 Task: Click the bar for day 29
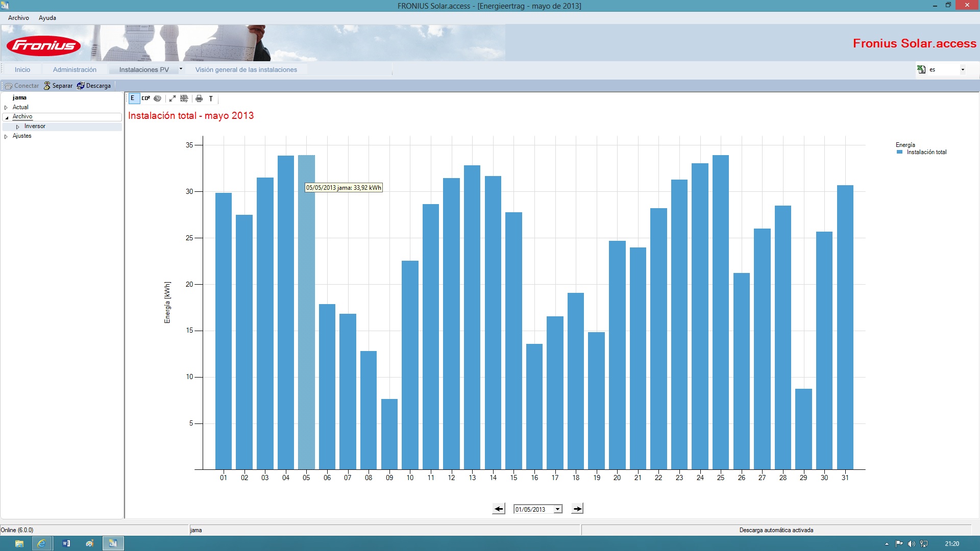(x=803, y=429)
